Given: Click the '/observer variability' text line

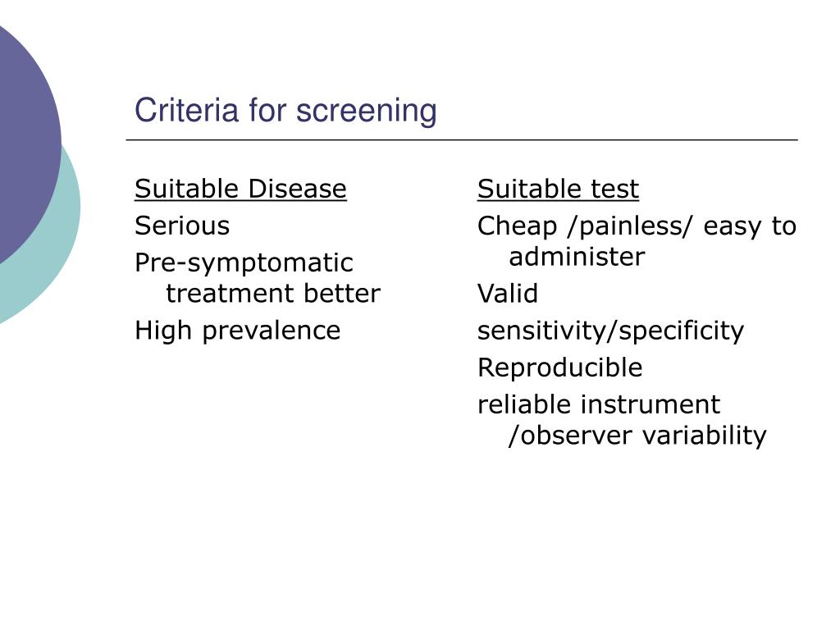Looking at the screenshot, I should point(637,436).
